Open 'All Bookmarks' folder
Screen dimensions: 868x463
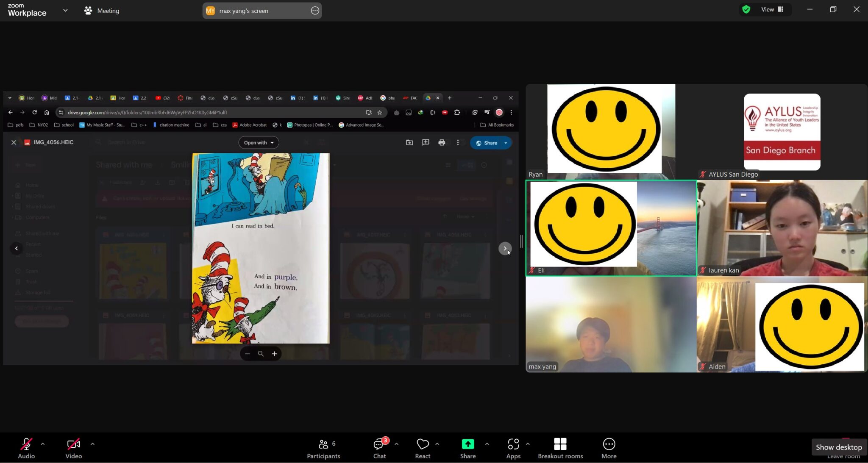pos(497,125)
